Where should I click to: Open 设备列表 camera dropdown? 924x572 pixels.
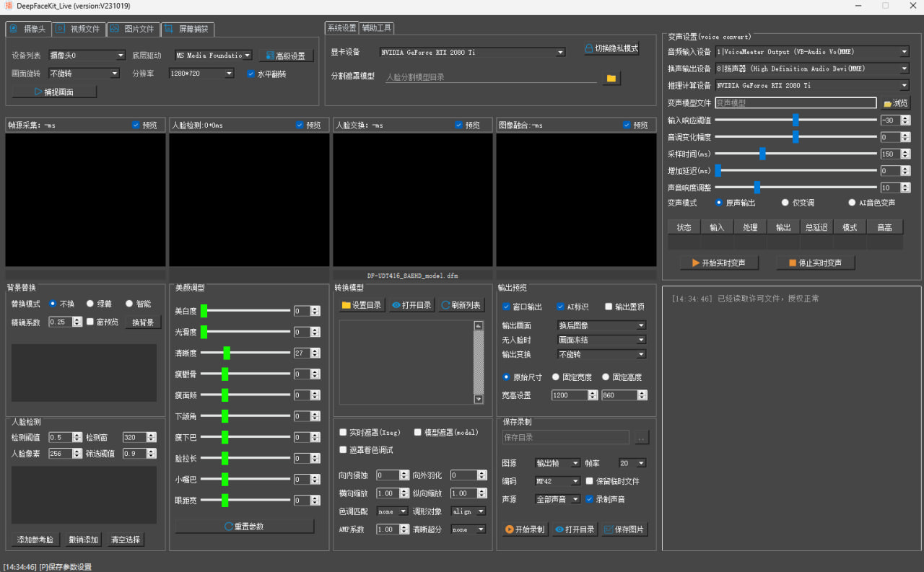[87, 55]
